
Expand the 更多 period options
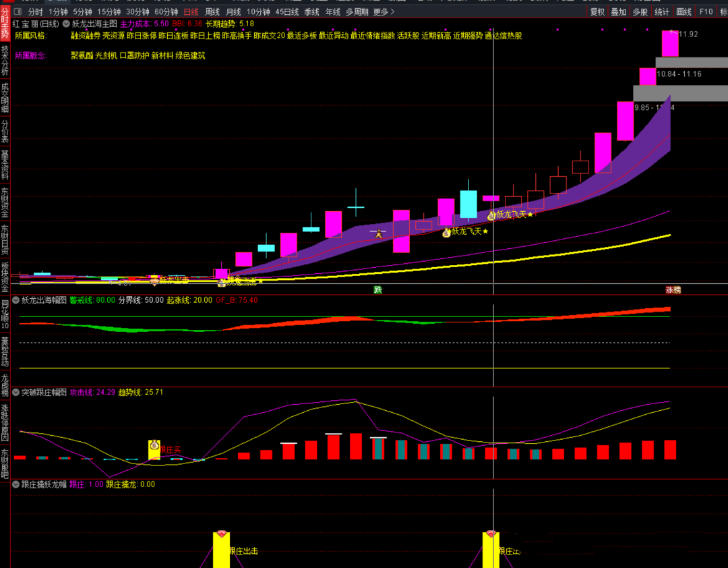384,11
